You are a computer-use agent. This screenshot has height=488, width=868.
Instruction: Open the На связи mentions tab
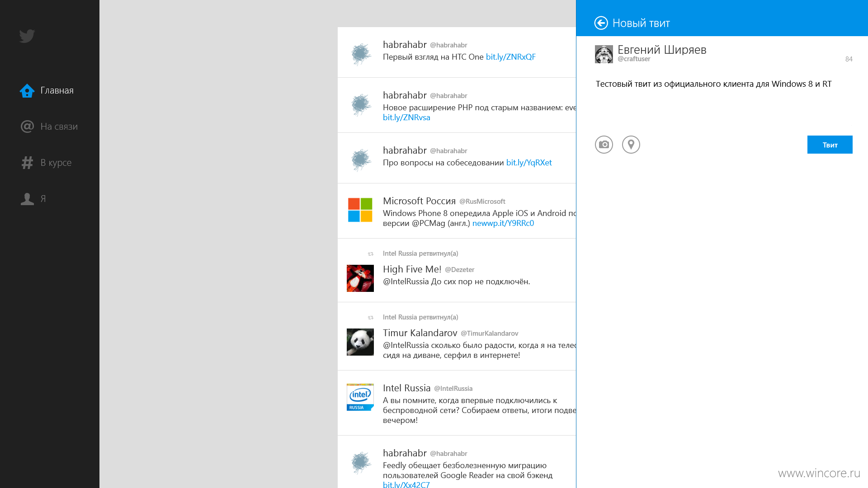(49, 127)
